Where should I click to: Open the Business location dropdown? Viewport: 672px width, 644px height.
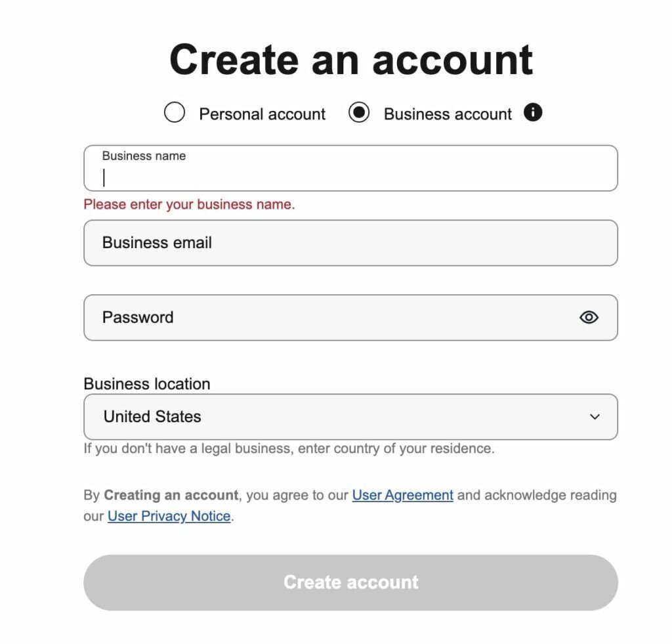click(x=350, y=416)
